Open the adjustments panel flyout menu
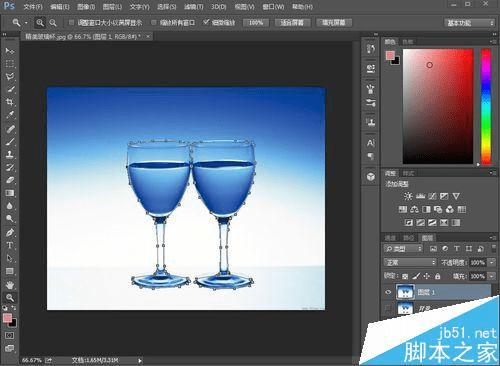 (492, 173)
